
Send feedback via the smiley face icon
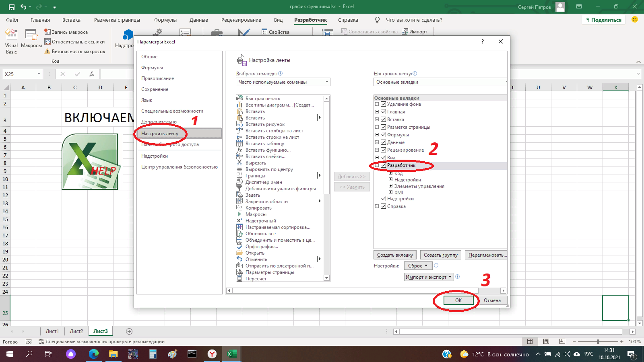click(x=635, y=20)
